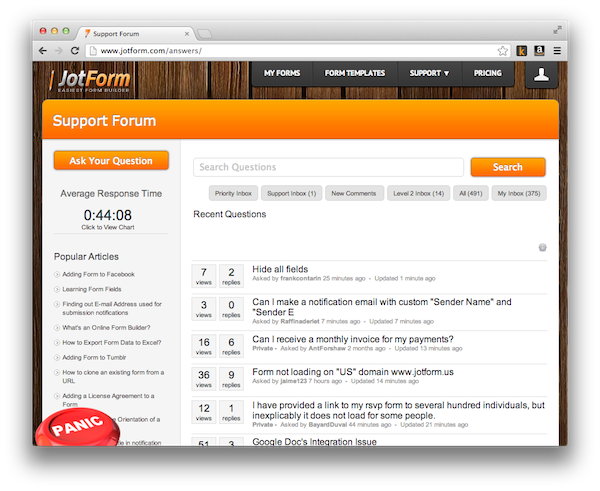The height and width of the screenshot is (491, 600).
Task: Click the browser forward arrow
Action: point(59,51)
